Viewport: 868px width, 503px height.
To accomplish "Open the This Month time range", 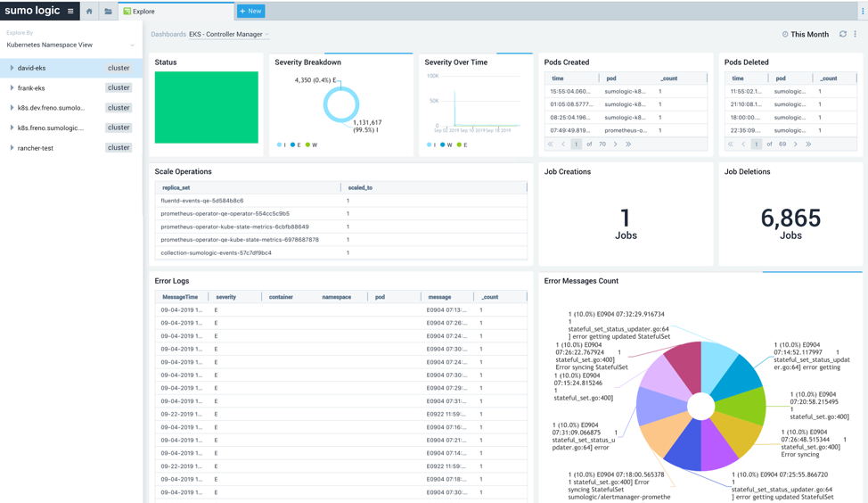I will click(806, 35).
